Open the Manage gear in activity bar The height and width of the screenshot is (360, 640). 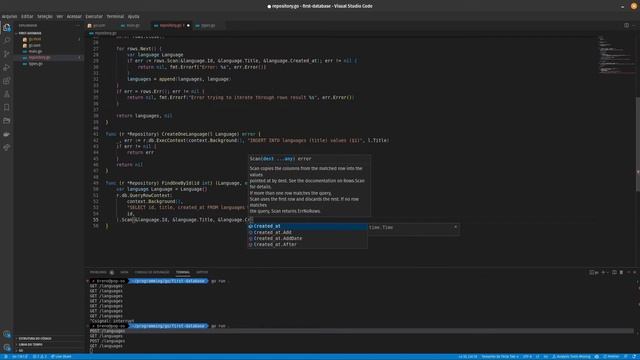pyautogui.click(x=7, y=347)
